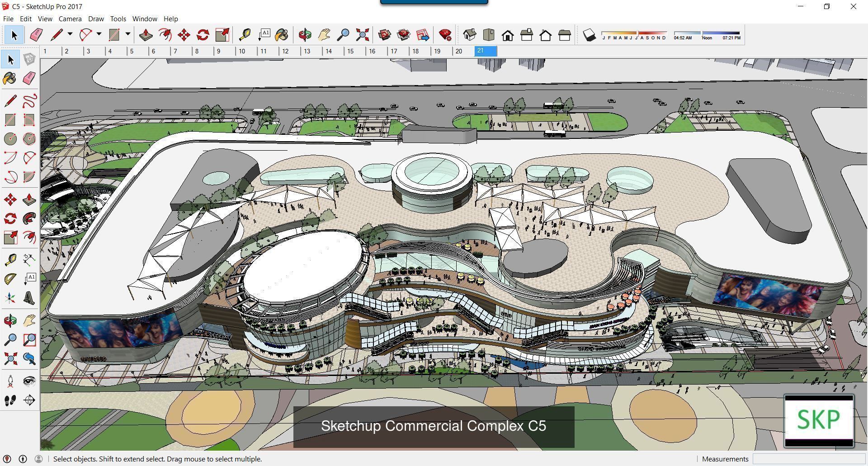868x466 pixels.
Task: Activate the Look Around eye tool
Action: tap(29, 381)
